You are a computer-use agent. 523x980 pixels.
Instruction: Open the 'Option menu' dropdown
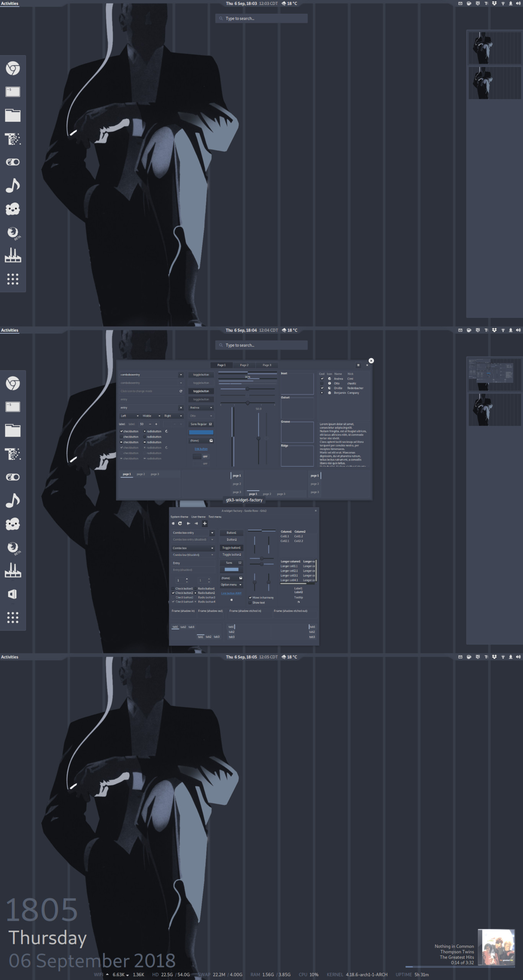point(231,585)
